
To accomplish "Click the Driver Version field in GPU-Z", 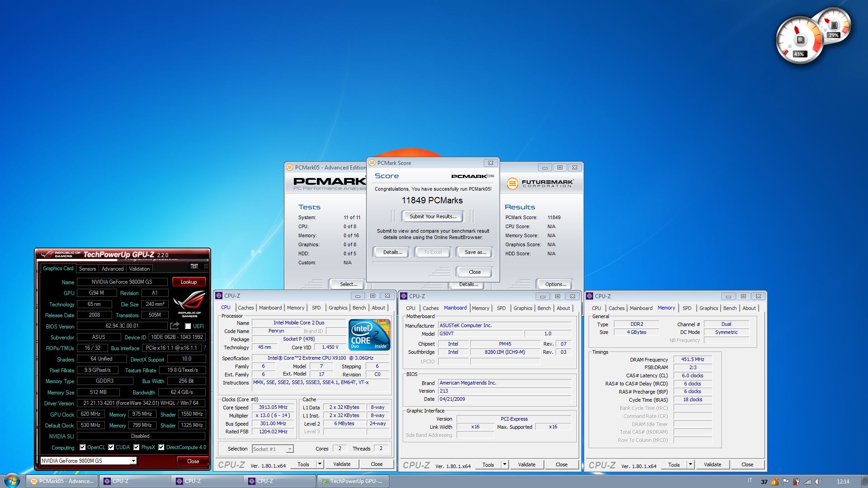I will point(141,403).
